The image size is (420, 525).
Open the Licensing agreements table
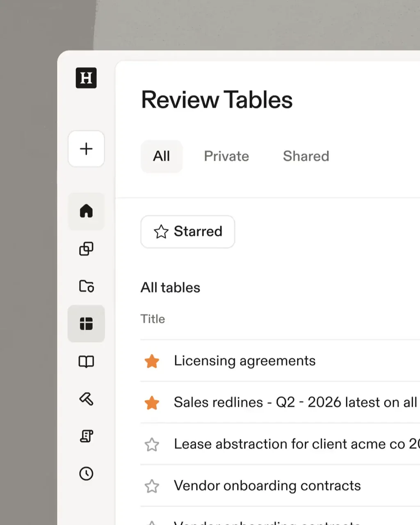pyautogui.click(x=245, y=361)
